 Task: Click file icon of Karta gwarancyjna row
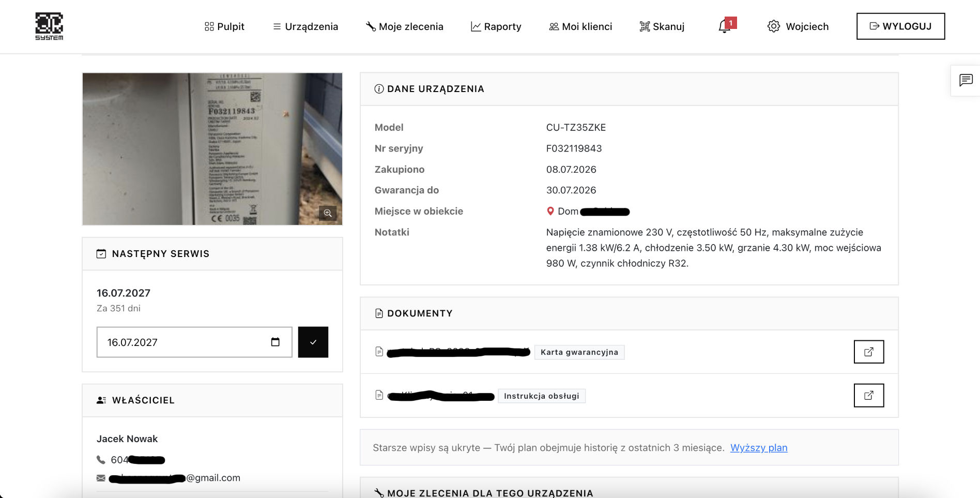(x=379, y=352)
